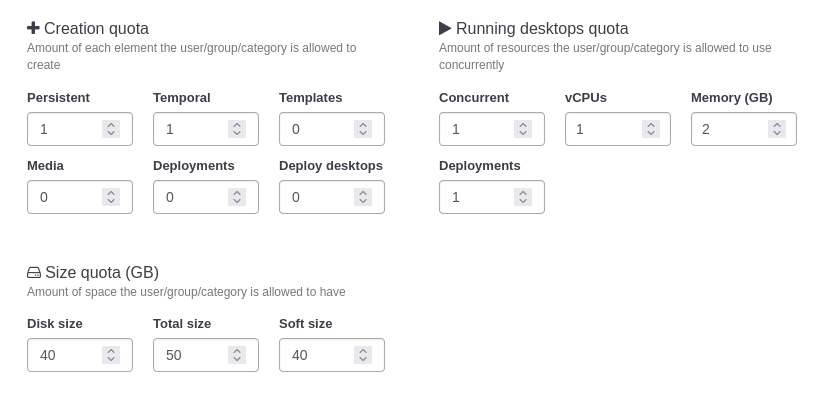
Task: Click into the Creation quota Deployments field
Action: coord(192,197)
